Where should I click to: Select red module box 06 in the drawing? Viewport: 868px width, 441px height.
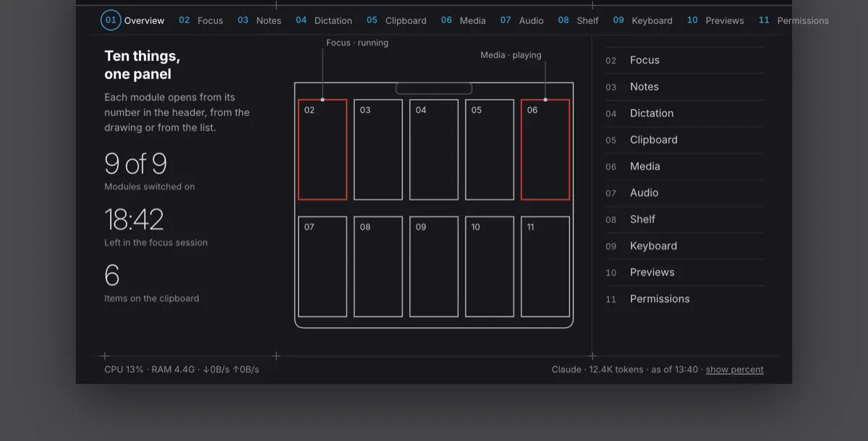click(545, 149)
